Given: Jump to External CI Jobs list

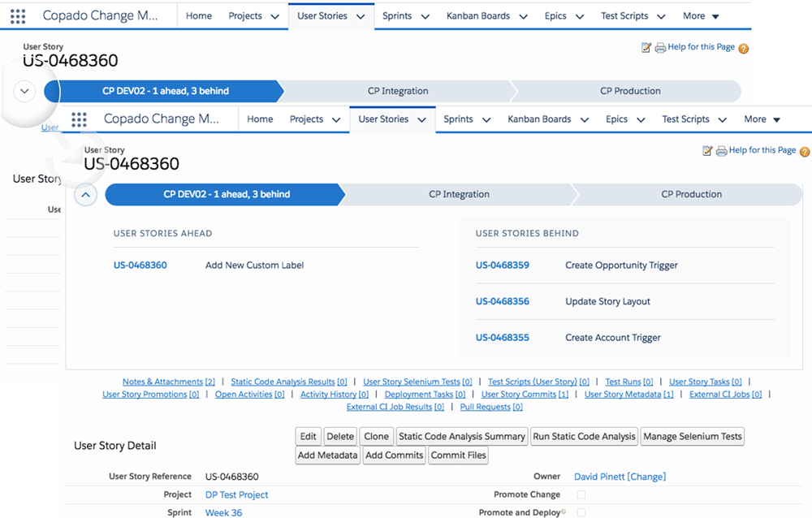Looking at the screenshot, I should 725,395.
